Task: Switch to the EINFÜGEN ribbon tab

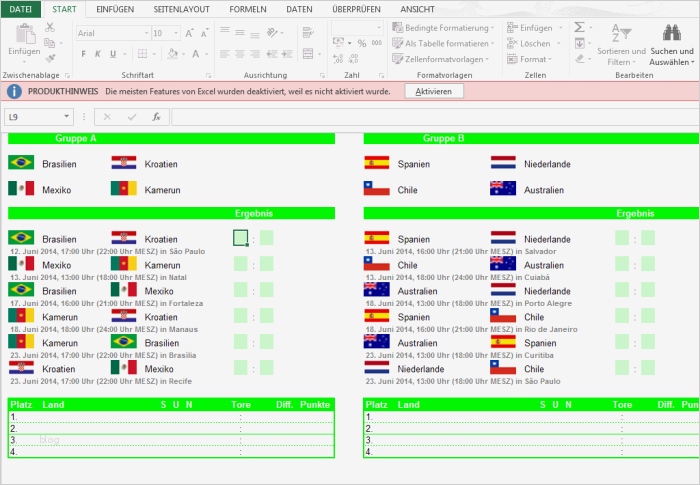Action: pyautogui.click(x=115, y=9)
